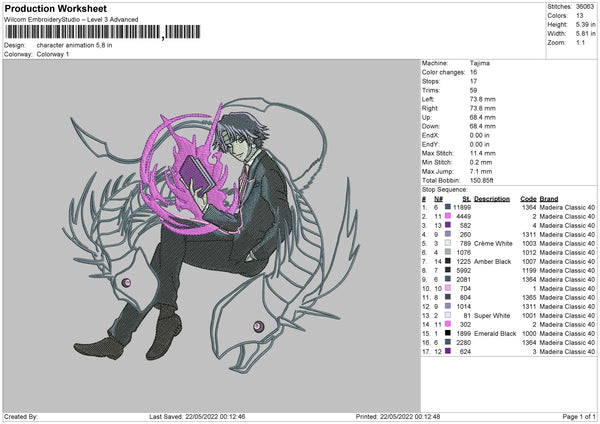This screenshot has height=424, width=600.
Task: Click the Color changes value 16
Action: [x=473, y=72]
